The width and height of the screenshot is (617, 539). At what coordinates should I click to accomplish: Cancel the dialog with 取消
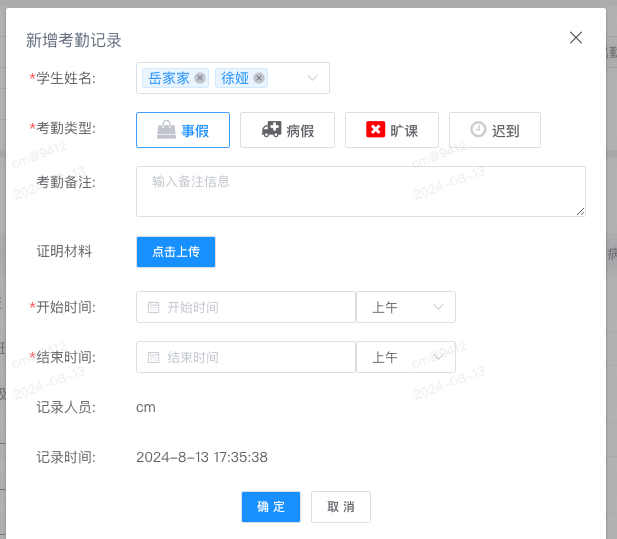(x=341, y=507)
